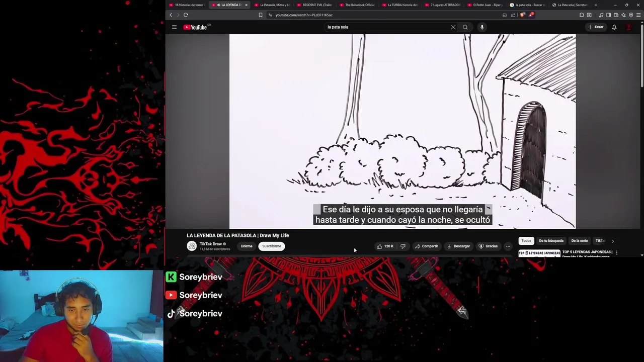Open YouTube notifications bell

tap(614, 27)
